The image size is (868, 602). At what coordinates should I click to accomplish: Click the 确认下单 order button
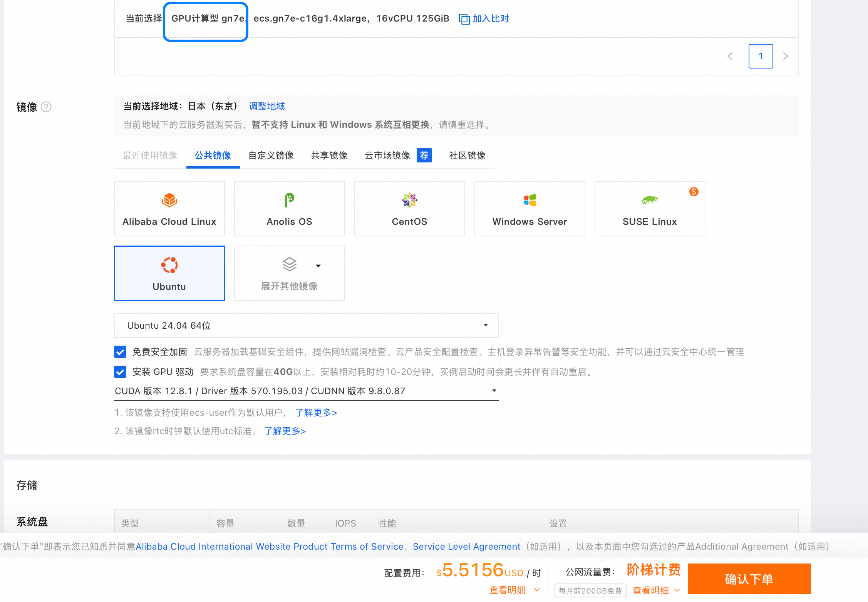coord(749,579)
